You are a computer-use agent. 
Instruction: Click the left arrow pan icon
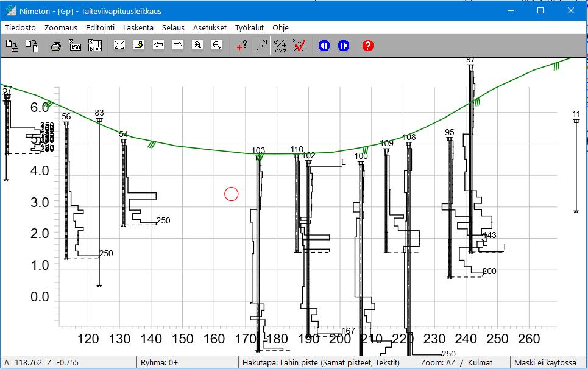point(158,45)
